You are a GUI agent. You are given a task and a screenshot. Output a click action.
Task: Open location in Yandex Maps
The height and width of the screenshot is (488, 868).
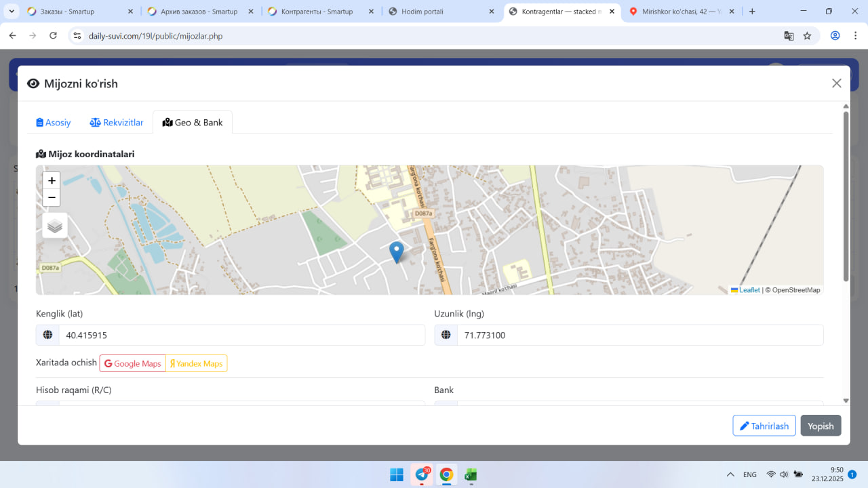(x=197, y=364)
